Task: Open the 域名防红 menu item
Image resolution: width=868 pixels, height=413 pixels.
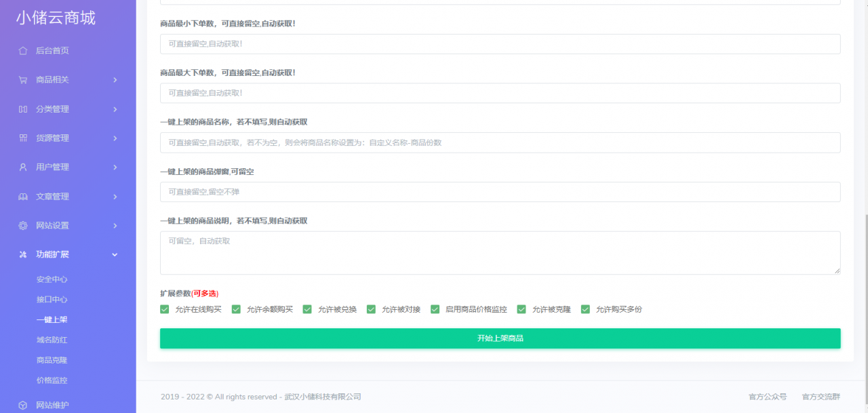Action: point(52,340)
